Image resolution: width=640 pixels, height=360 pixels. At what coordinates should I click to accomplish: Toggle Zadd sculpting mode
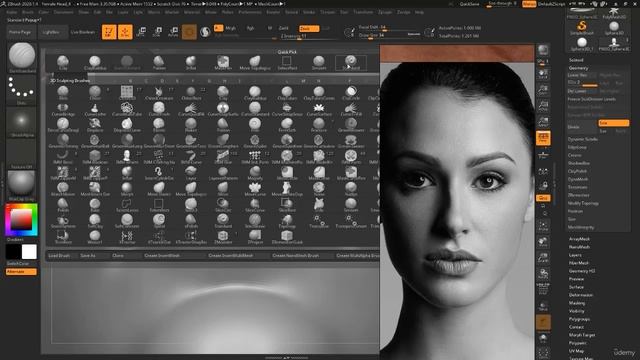click(x=284, y=28)
